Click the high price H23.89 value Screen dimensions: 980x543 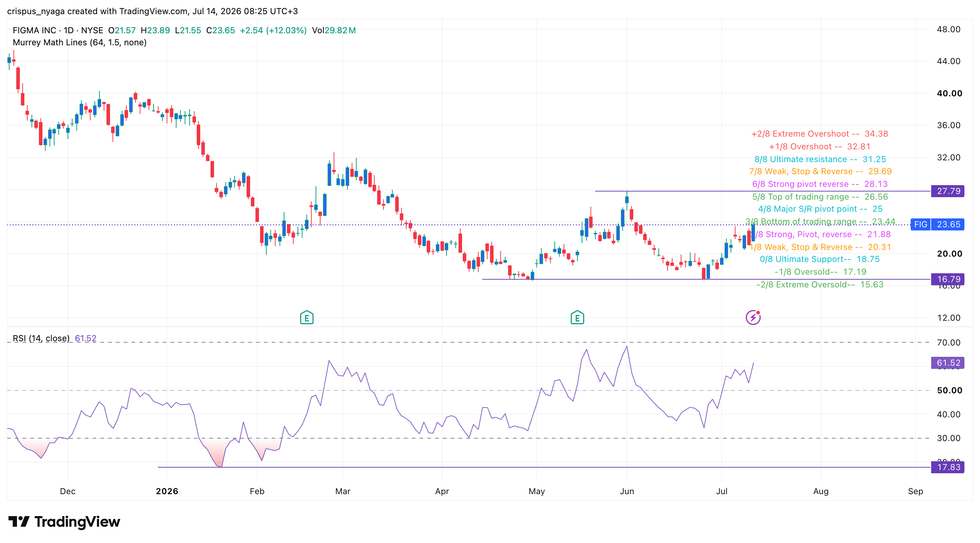155,30
